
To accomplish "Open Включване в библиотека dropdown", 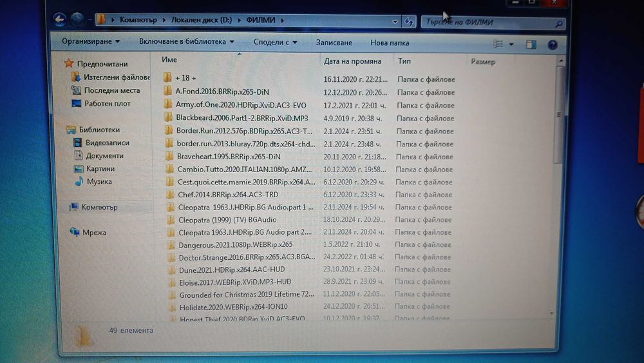I will coord(187,41).
